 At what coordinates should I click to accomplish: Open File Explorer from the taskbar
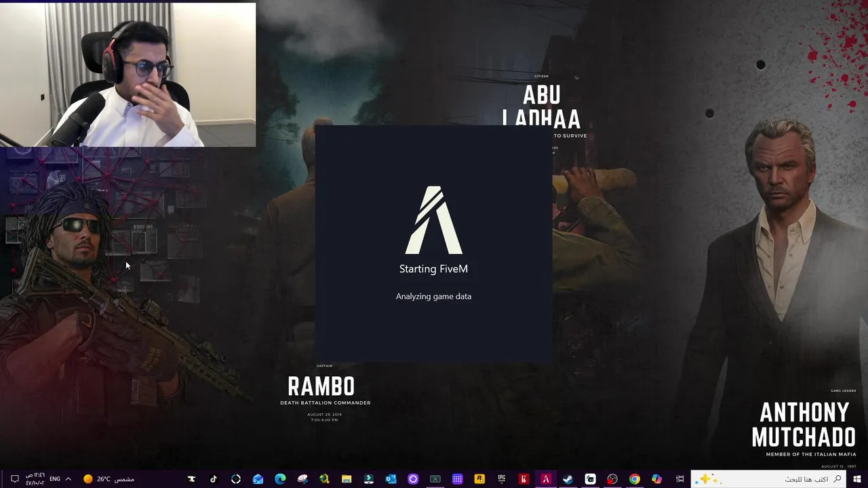tap(347, 479)
